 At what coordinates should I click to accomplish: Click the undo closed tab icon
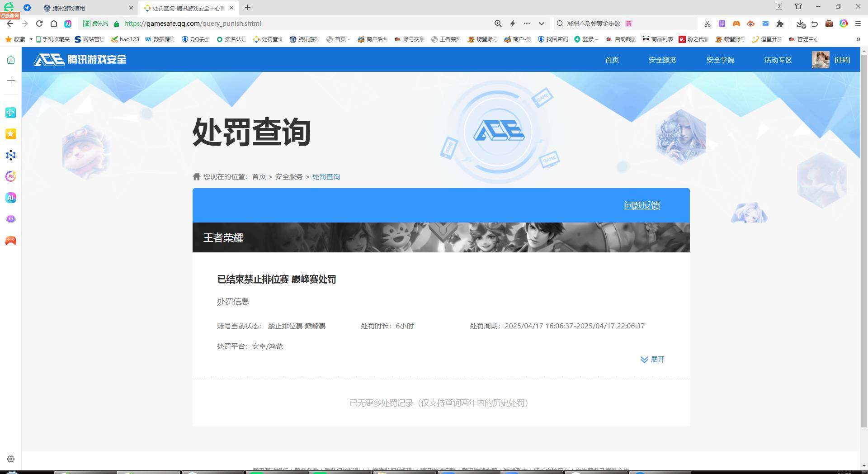pos(815,24)
